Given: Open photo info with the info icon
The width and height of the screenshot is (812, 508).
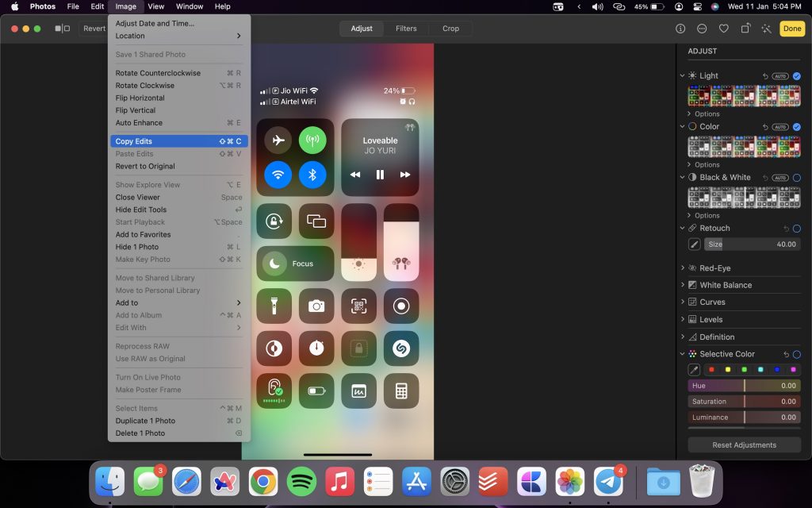Looking at the screenshot, I should 680,28.
